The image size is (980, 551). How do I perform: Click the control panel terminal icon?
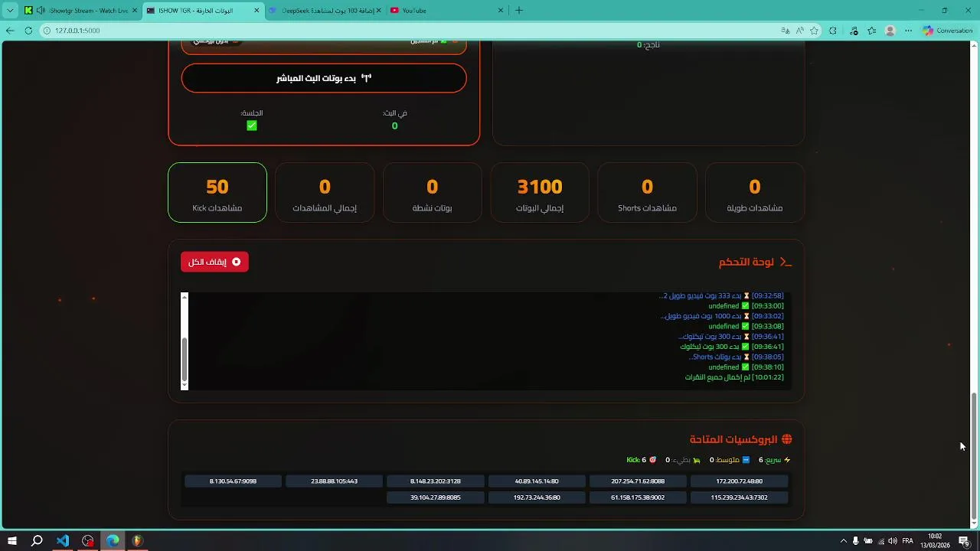pyautogui.click(x=785, y=262)
